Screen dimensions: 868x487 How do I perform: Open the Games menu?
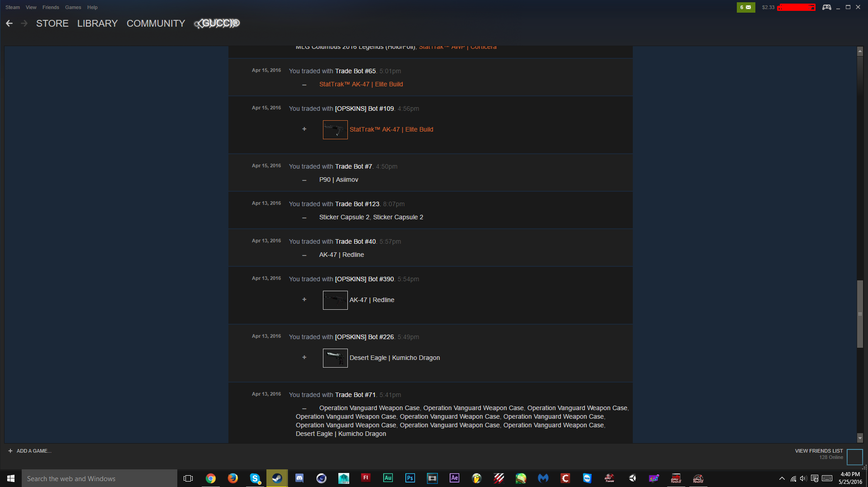tap(73, 7)
